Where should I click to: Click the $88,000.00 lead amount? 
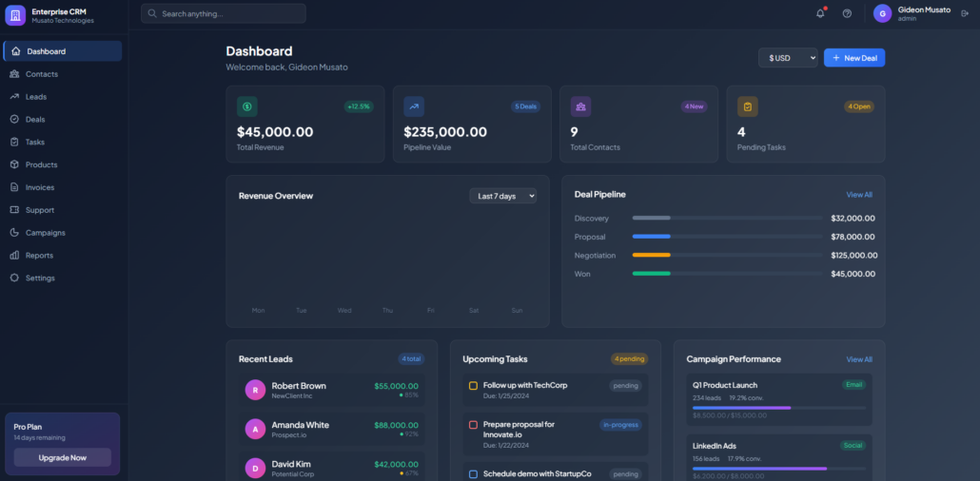point(396,426)
